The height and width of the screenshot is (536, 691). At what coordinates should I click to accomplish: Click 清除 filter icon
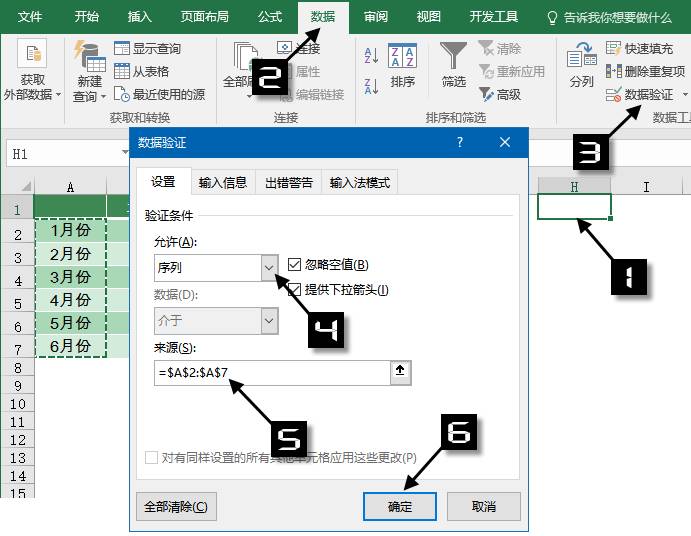500,48
